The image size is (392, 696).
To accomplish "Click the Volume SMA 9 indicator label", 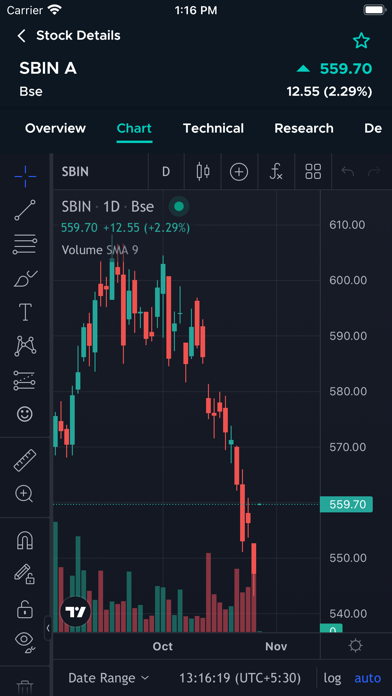I will (100, 250).
